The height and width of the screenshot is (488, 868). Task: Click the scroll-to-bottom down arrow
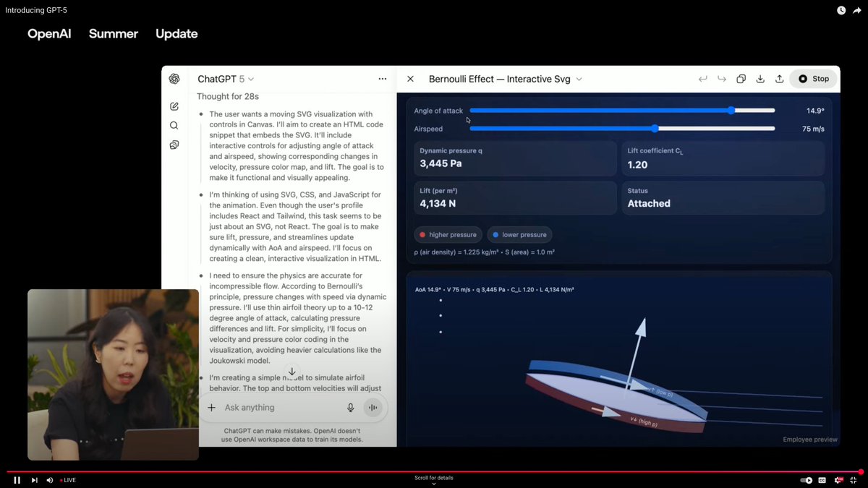[x=292, y=372]
